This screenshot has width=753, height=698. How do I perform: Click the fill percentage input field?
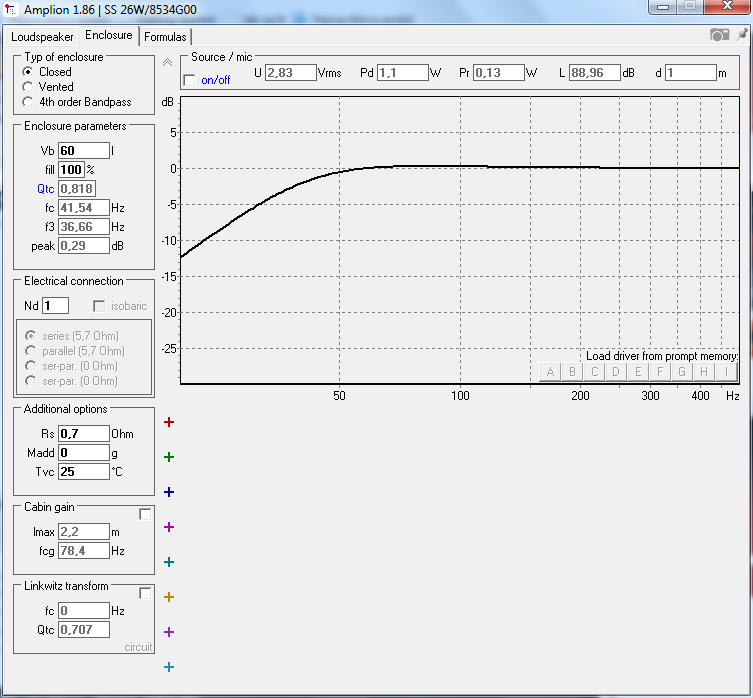[72, 170]
